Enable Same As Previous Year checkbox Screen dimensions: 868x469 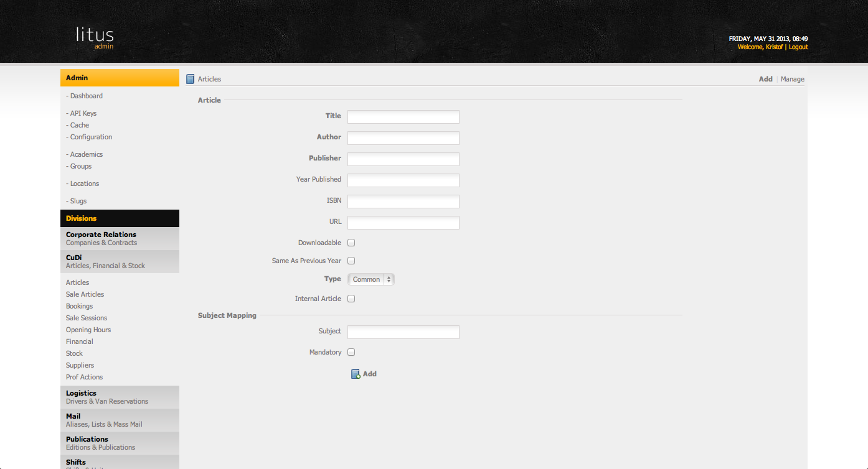pyautogui.click(x=351, y=261)
